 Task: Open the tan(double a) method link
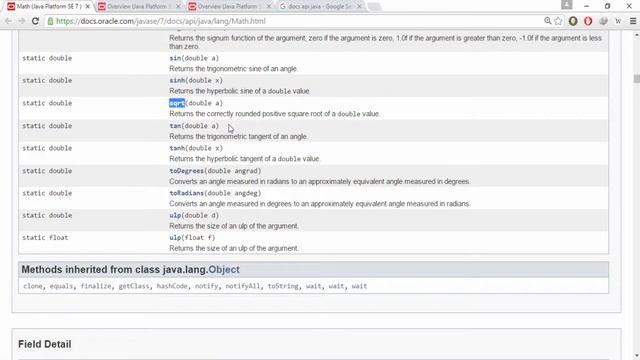pos(175,126)
